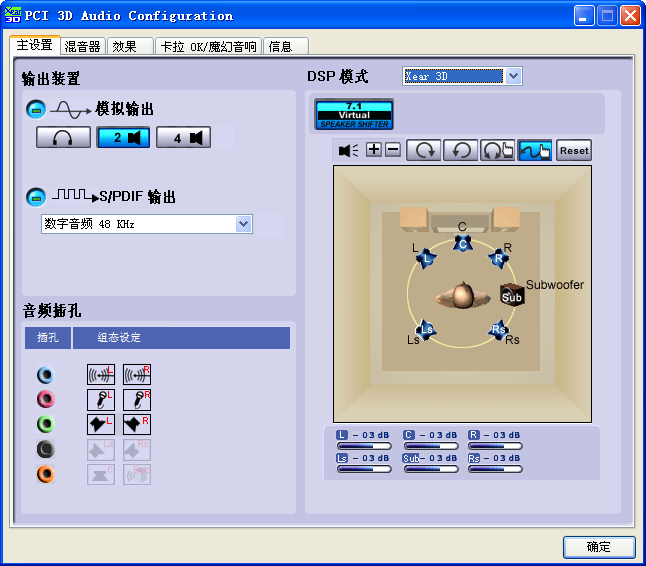This screenshot has width=646, height=566.
Task: Select the headphone output mode button
Action: [63, 138]
